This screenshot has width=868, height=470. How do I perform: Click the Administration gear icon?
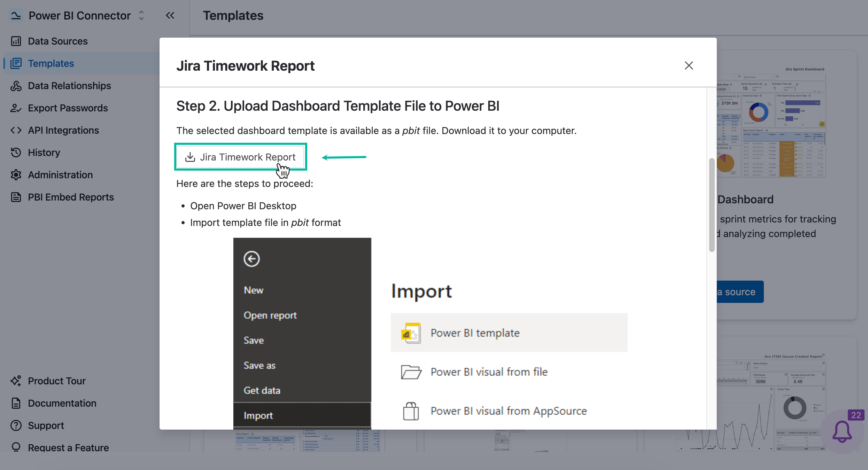(16, 175)
